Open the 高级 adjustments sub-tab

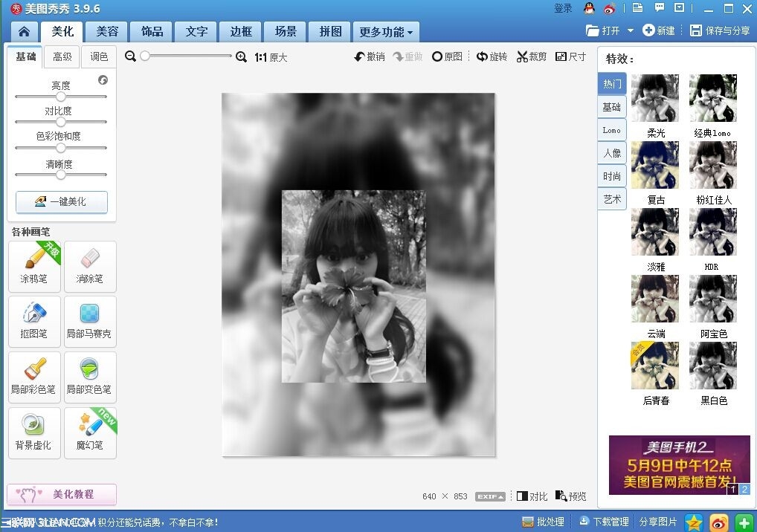(62, 57)
